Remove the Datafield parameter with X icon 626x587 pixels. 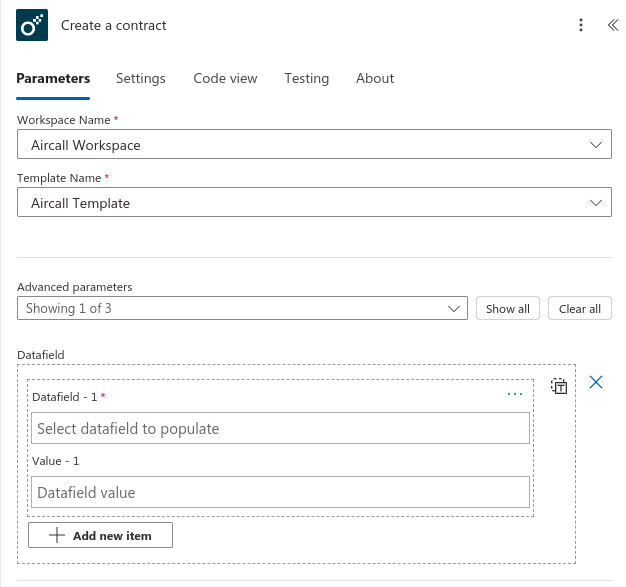(x=596, y=382)
